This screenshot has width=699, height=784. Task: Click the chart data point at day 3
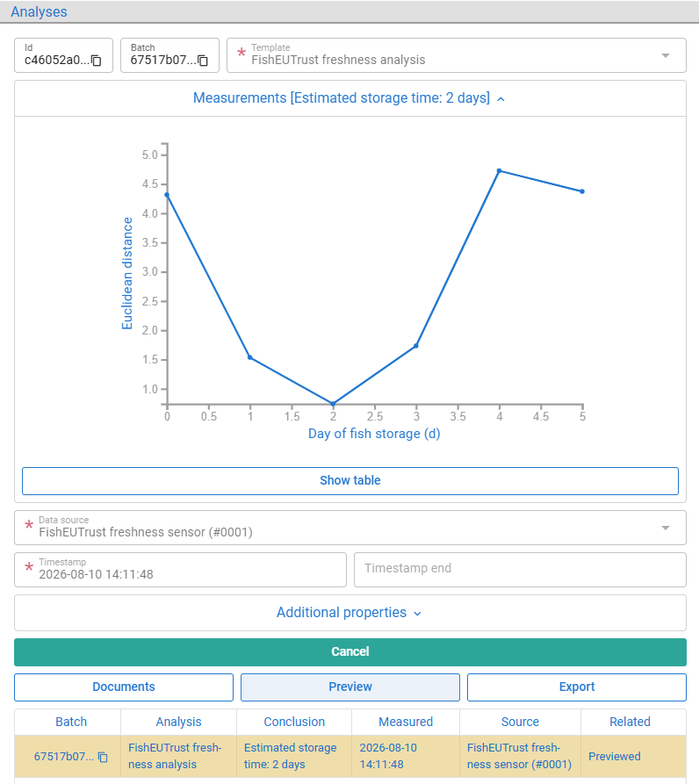(x=416, y=346)
